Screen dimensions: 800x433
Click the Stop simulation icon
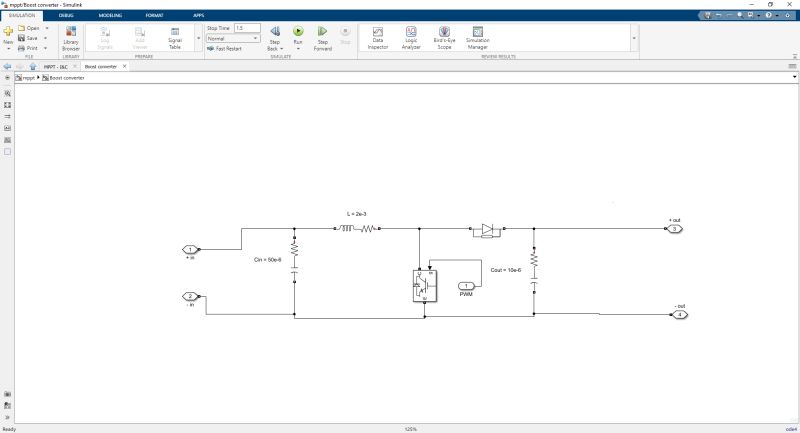pyautogui.click(x=345, y=31)
